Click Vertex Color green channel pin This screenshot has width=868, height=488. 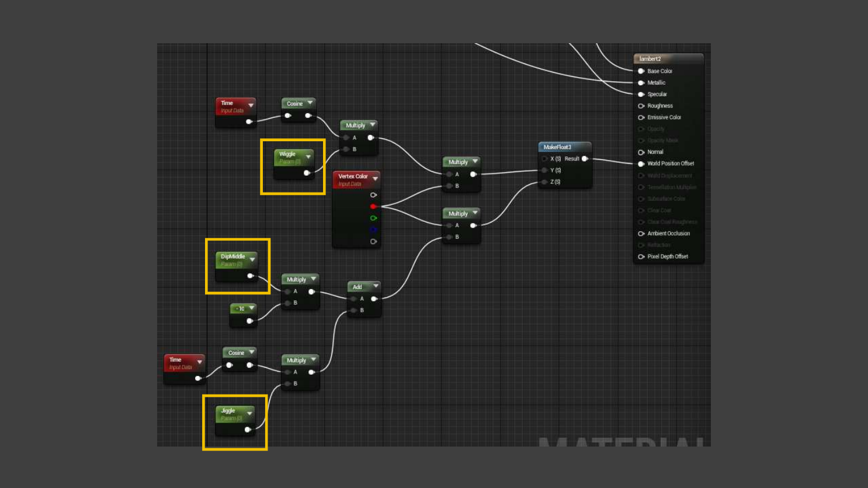[373, 218]
